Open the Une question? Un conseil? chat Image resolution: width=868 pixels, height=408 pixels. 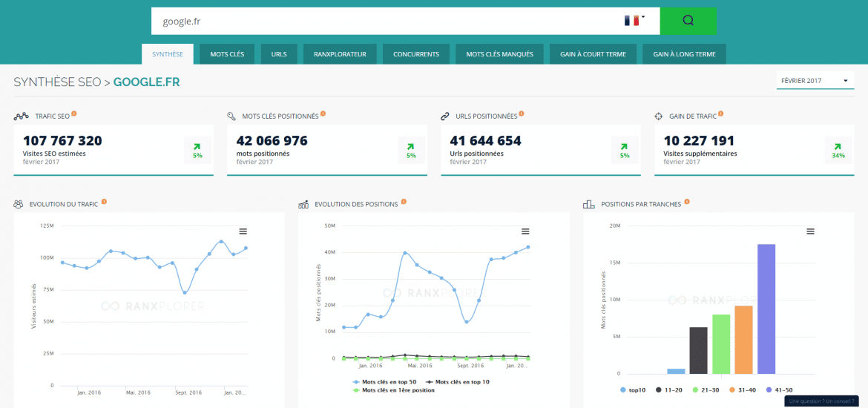click(x=821, y=401)
